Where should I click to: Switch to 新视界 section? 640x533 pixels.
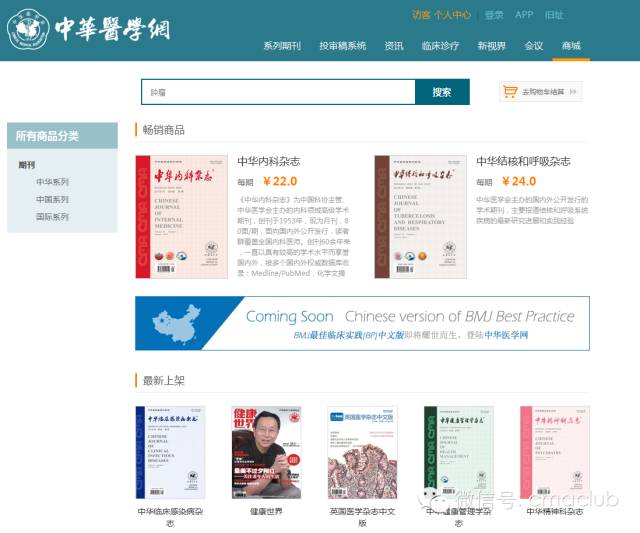click(491, 46)
